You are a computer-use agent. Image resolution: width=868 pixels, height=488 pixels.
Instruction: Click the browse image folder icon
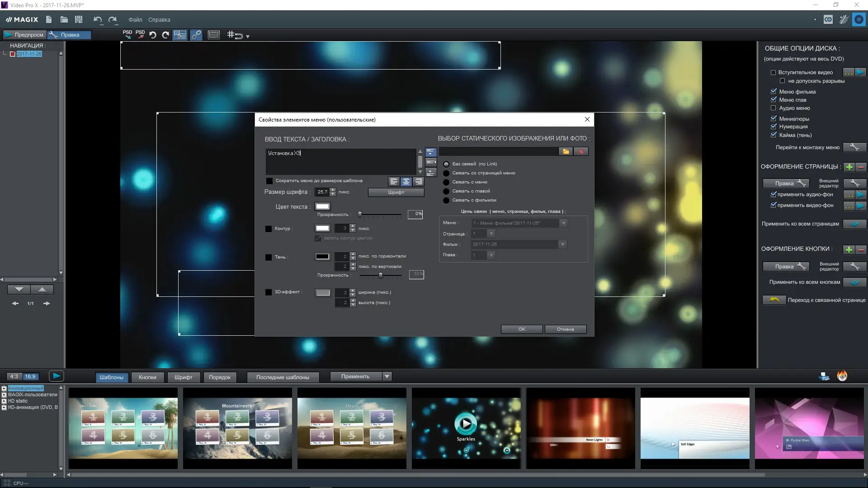(566, 152)
